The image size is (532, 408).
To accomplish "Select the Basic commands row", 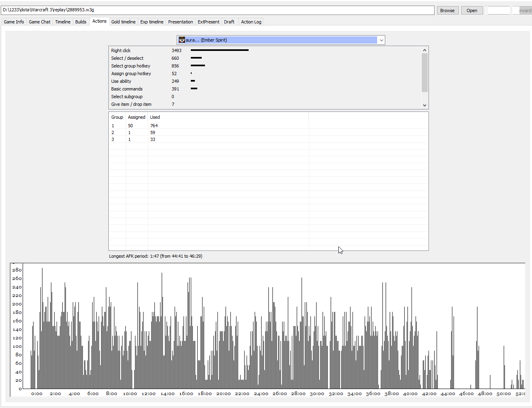I will (265, 89).
